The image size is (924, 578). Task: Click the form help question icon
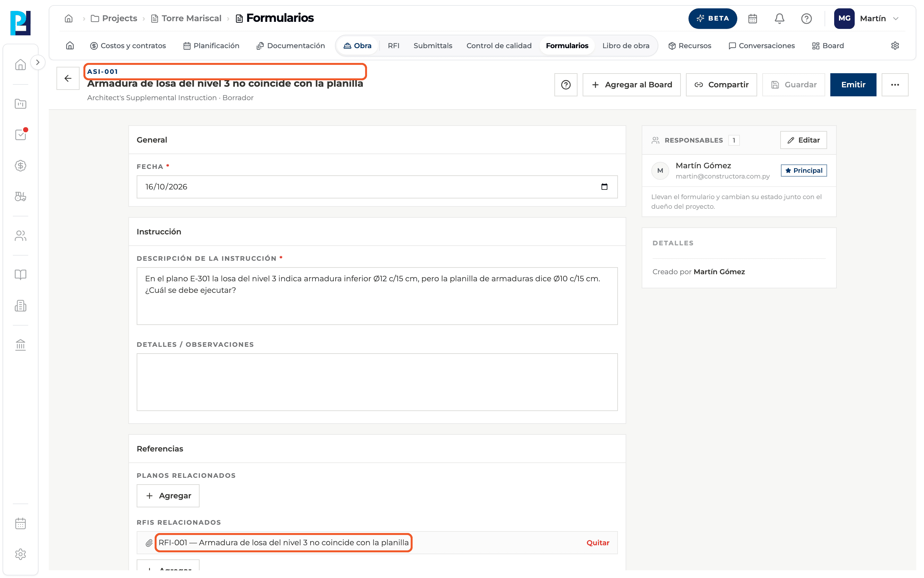(x=566, y=84)
